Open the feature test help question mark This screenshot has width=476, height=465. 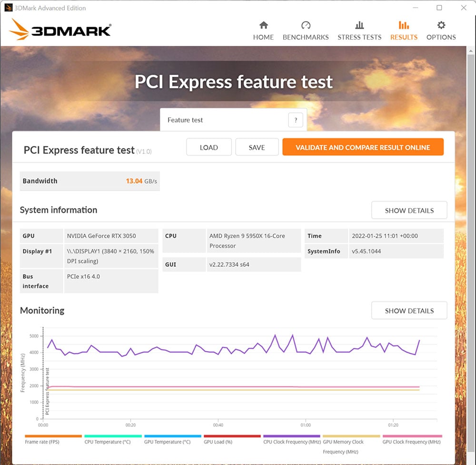point(296,120)
